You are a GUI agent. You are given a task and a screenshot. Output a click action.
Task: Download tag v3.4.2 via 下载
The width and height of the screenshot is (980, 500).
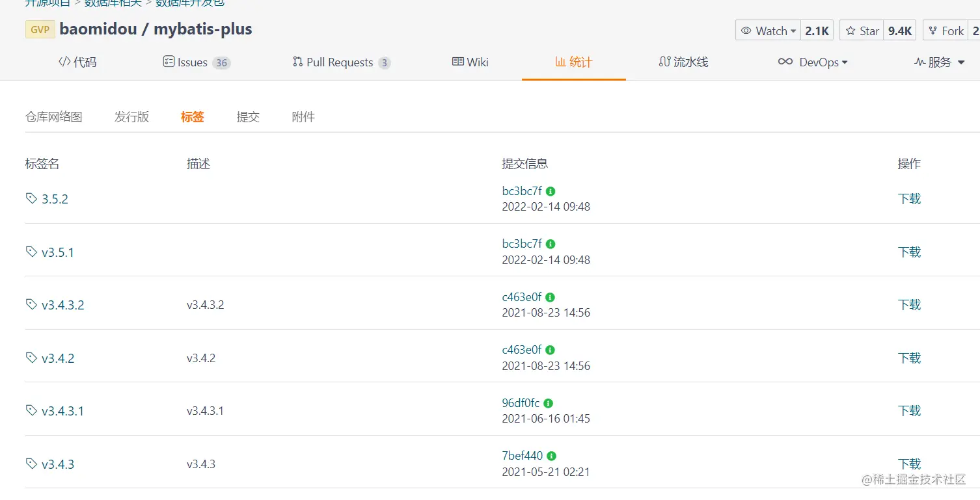click(909, 358)
